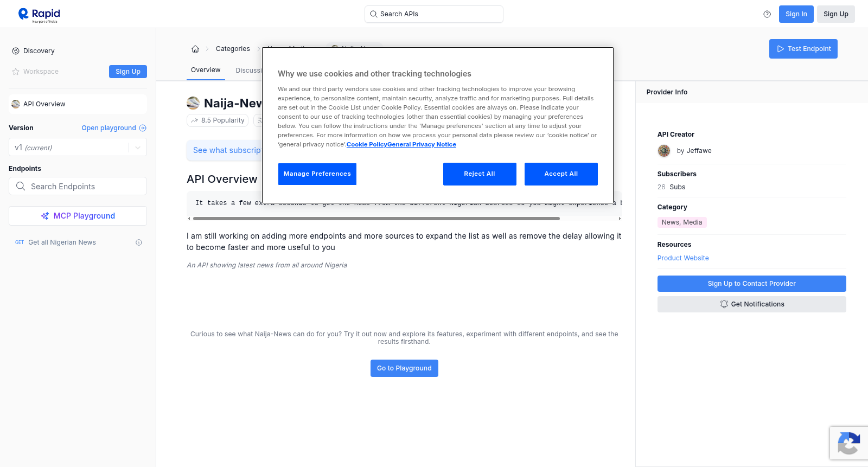This screenshot has width=868, height=467.
Task: Click the Rapid logo
Action: coord(39,15)
